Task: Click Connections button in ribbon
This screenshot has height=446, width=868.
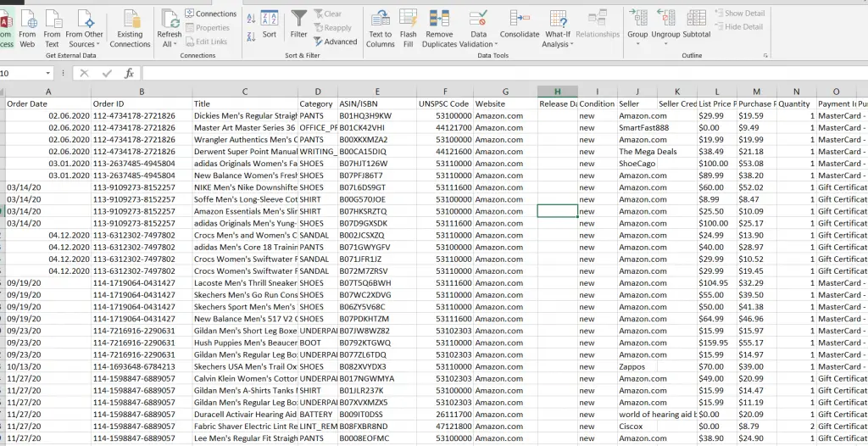Action: coord(210,14)
